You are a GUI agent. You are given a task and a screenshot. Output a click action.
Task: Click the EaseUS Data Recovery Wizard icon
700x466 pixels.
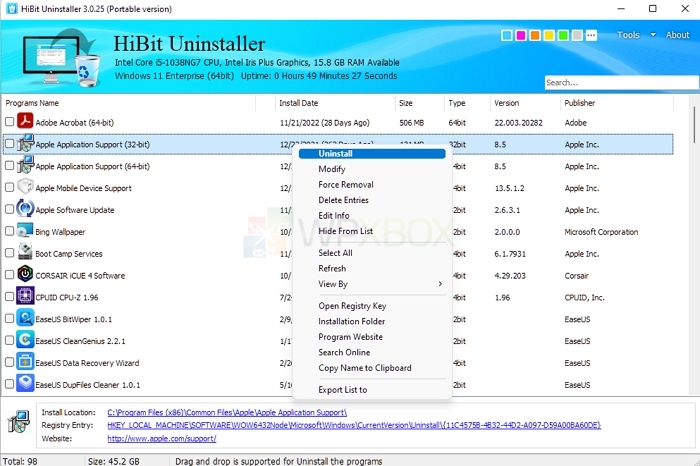pyautogui.click(x=25, y=362)
